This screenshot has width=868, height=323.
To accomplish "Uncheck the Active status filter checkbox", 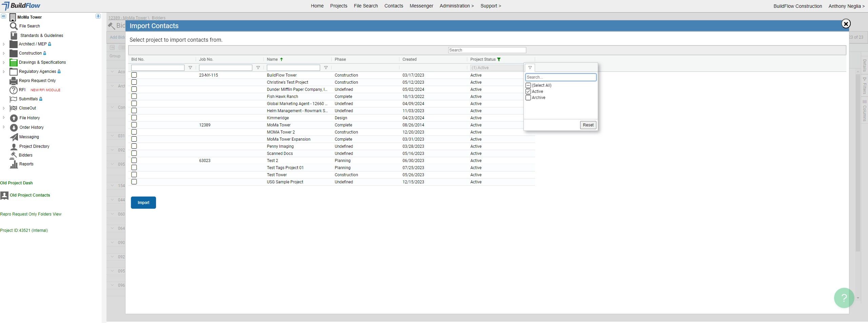I will [528, 92].
